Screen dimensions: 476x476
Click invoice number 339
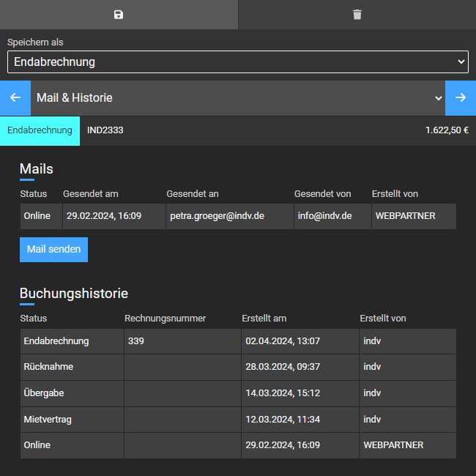136,341
